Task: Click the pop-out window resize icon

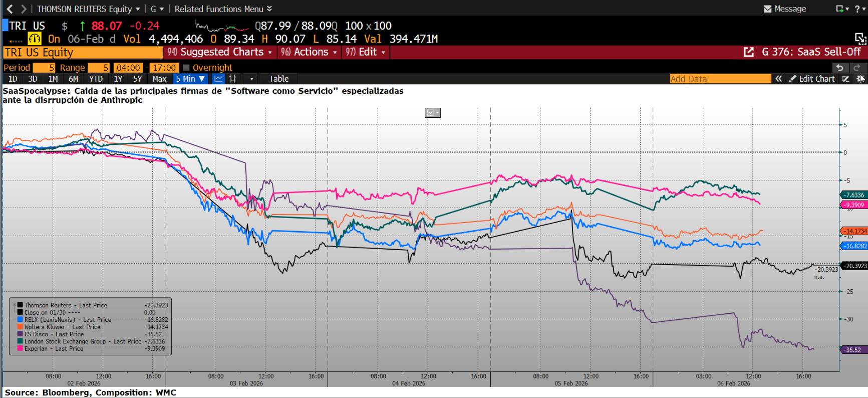Action: [860, 39]
